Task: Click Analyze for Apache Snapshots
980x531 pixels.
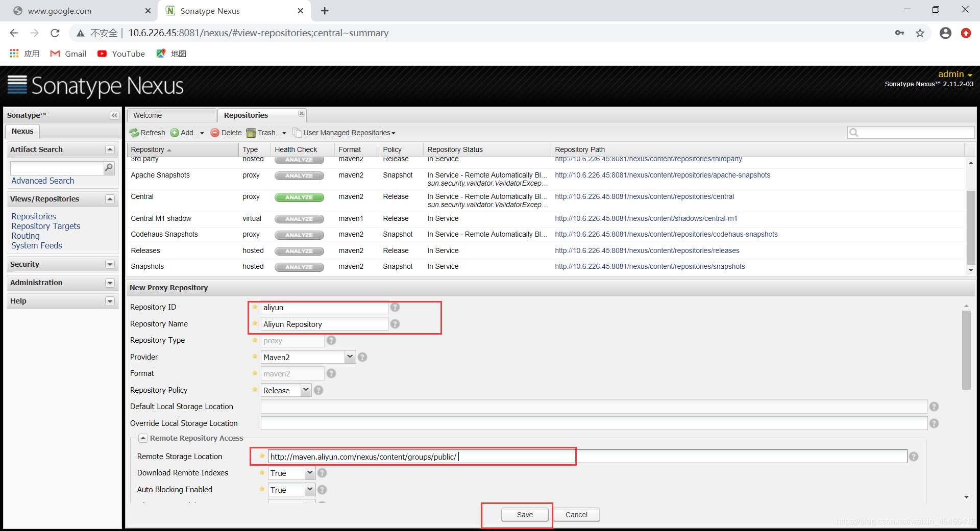Action: tap(299, 176)
